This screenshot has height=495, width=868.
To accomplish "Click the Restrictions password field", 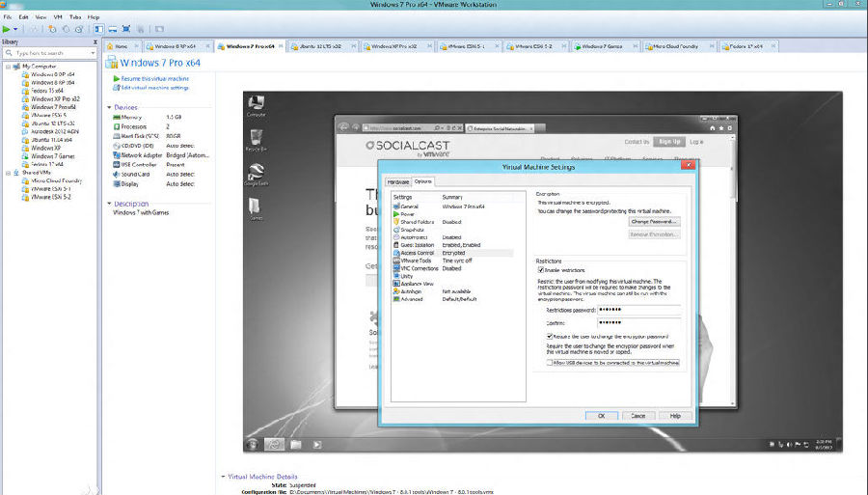I will pos(638,310).
